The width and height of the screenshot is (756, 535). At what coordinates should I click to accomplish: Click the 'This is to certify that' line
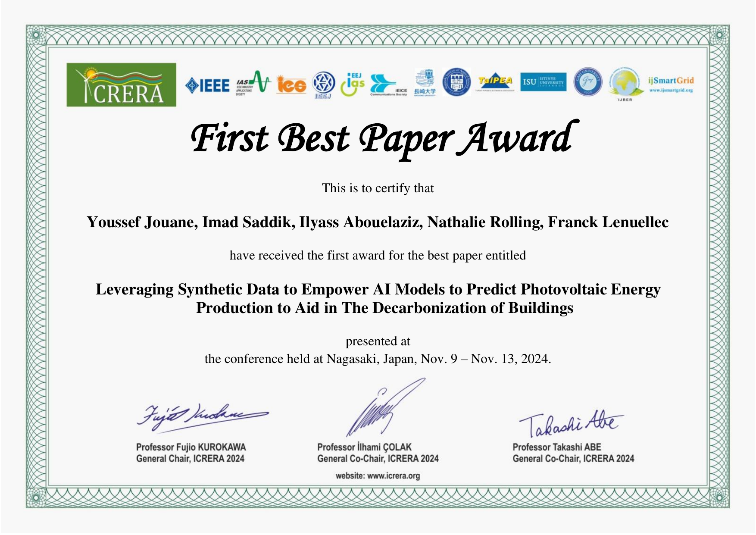point(378,188)
